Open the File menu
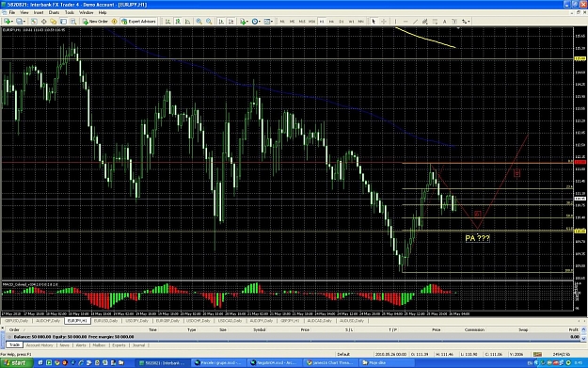This screenshot has height=368, width=588. [x=12, y=12]
